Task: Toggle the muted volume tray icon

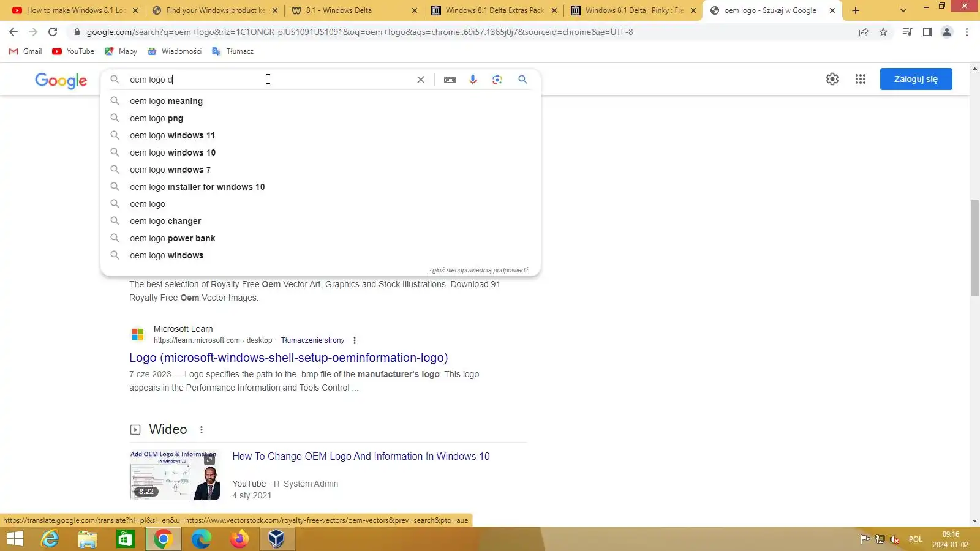Action: (895, 539)
